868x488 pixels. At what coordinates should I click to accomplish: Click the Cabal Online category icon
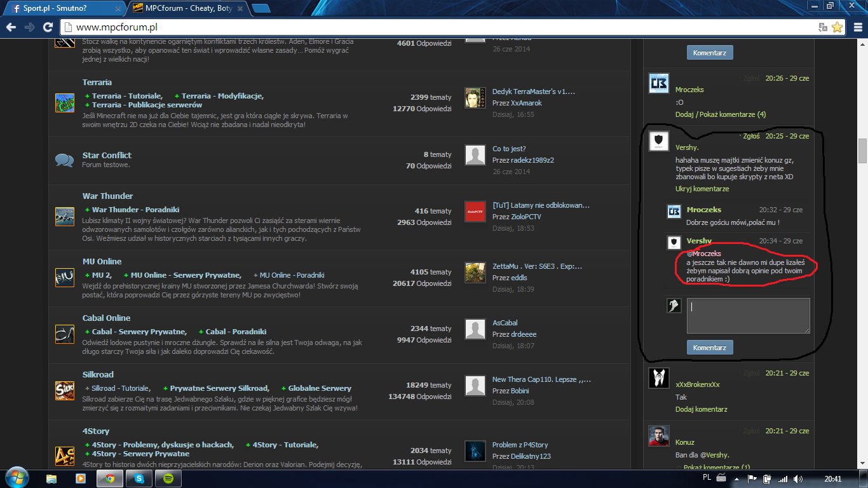tap(65, 334)
